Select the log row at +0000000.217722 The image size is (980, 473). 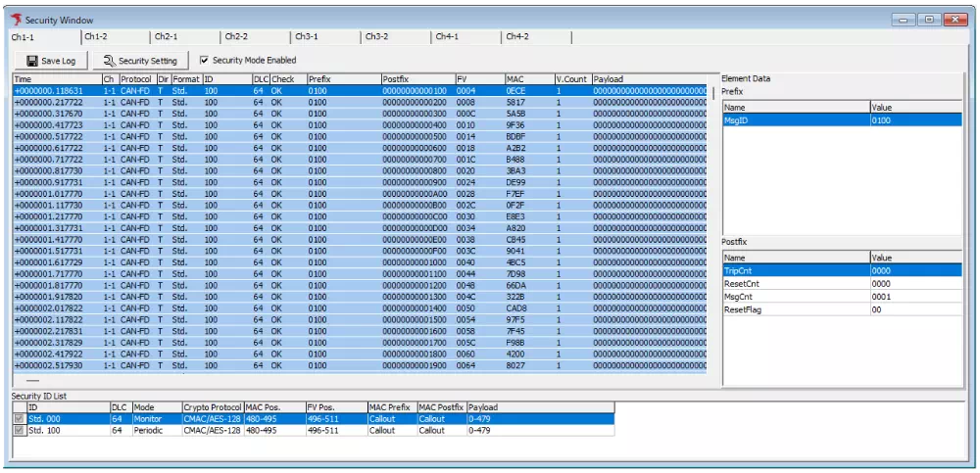(x=49, y=102)
